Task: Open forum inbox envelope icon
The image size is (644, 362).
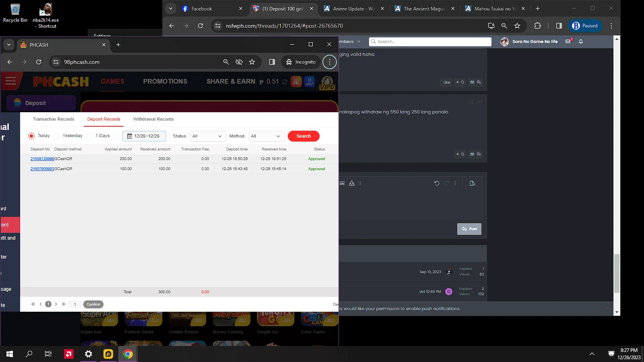Action: [568, 41]
